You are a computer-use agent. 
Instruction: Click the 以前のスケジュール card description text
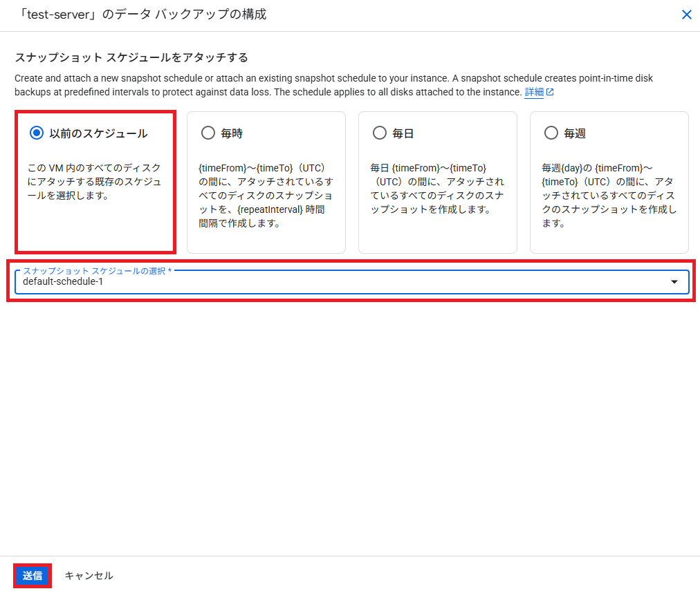(94, 182)
